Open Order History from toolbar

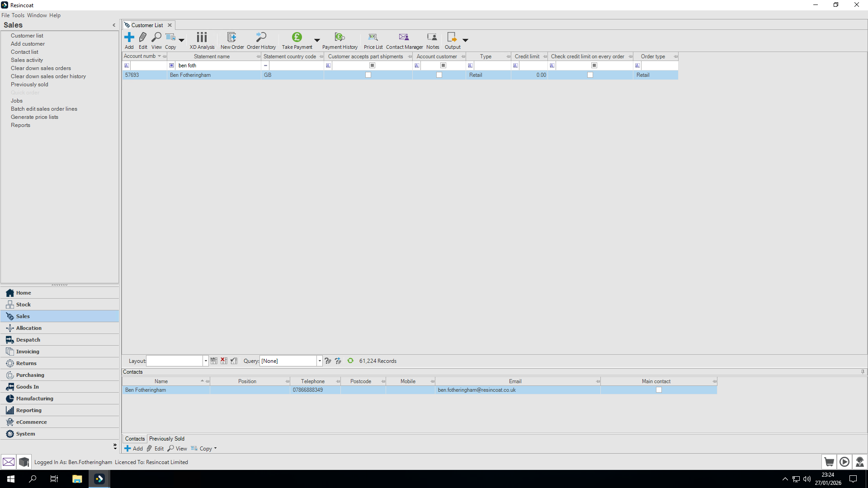(261, 38)
